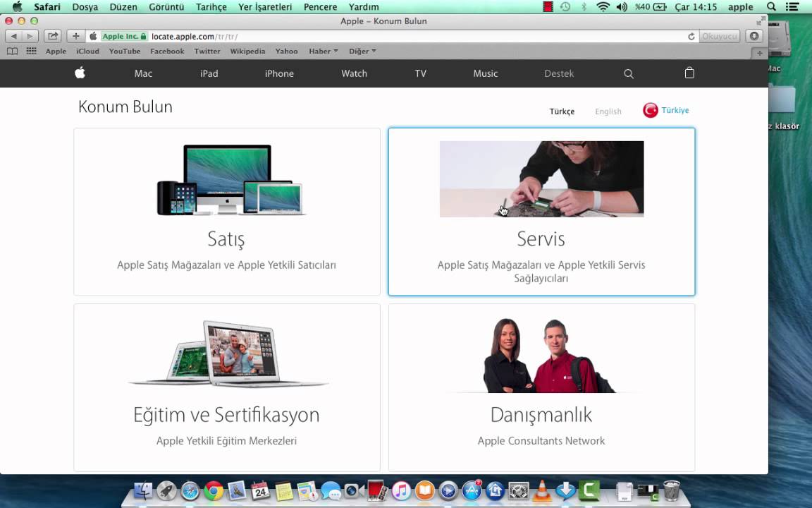Open the Share button in Safari toolbar
The width and height of the screenshot is (812, 508).
tap(53, 36)
